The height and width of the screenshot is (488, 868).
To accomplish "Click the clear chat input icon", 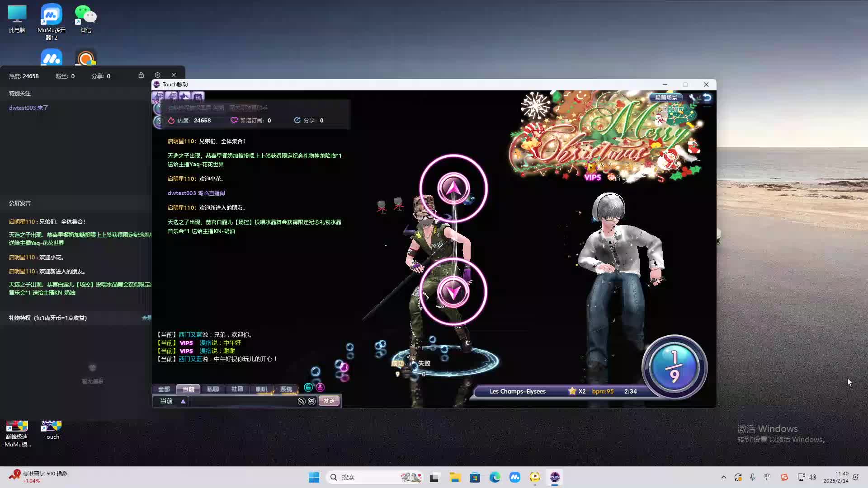I will (x=302, y=401).
